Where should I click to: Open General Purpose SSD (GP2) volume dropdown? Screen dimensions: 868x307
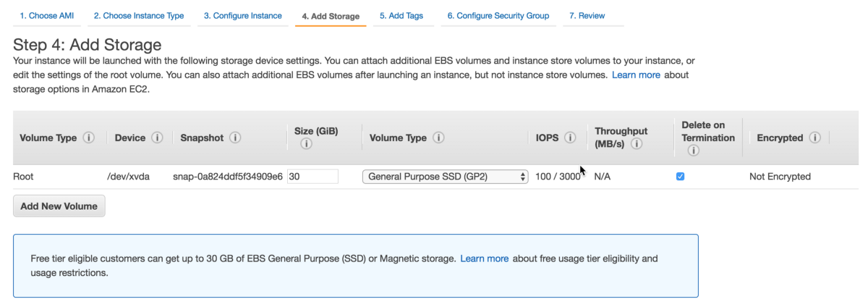[445, 177]
